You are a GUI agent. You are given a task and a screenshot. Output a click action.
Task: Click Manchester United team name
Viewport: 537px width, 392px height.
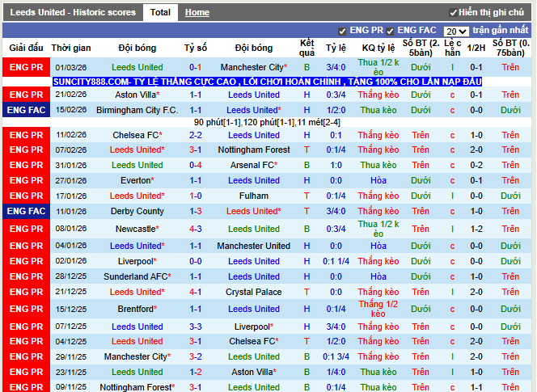point(254,246)
